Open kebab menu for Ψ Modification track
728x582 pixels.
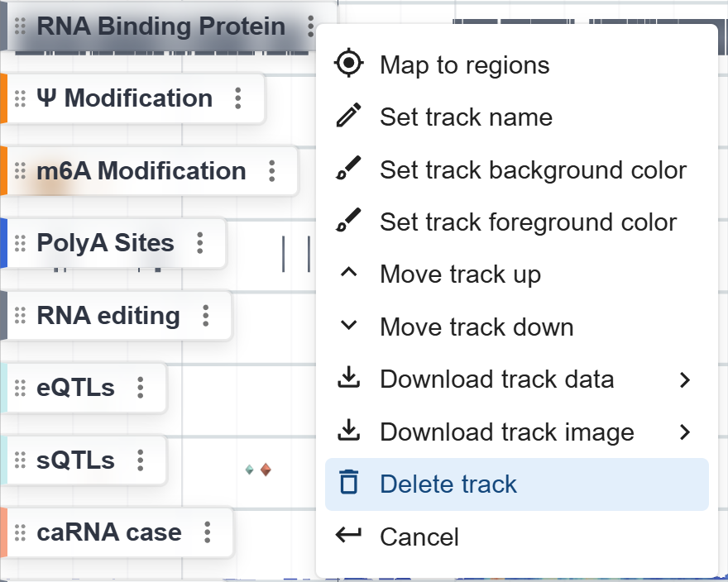coord(238,98)
